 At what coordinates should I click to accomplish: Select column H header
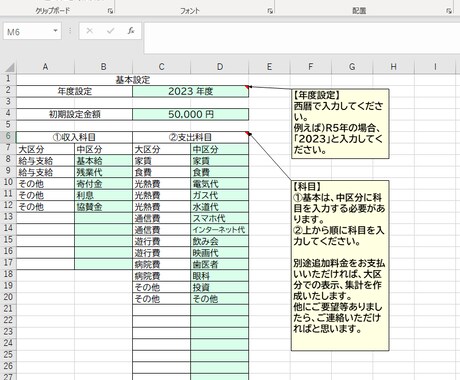[x=394, y=67]
